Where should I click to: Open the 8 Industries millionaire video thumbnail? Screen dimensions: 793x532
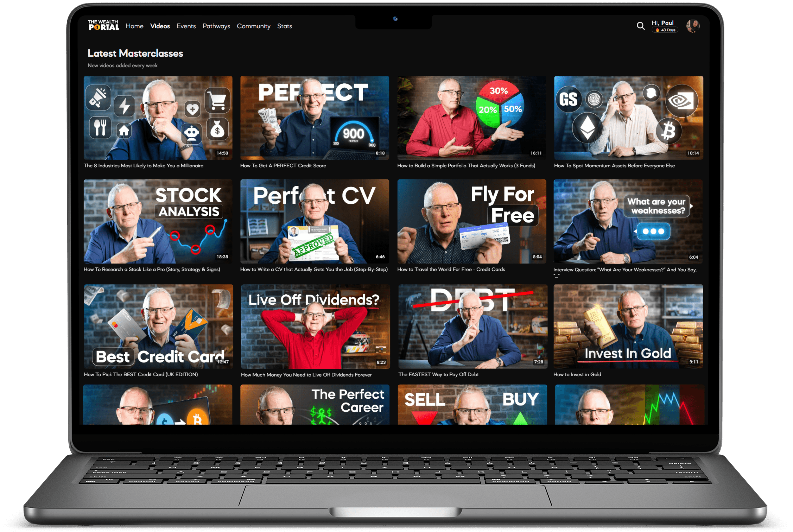pyautogui.click(x=158, y=118)
